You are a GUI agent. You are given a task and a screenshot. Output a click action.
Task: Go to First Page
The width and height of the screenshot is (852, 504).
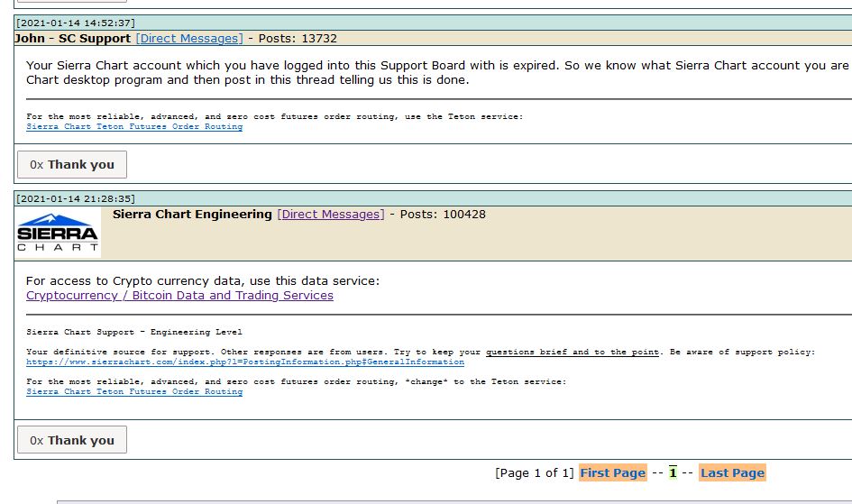[x=613, y=472]
